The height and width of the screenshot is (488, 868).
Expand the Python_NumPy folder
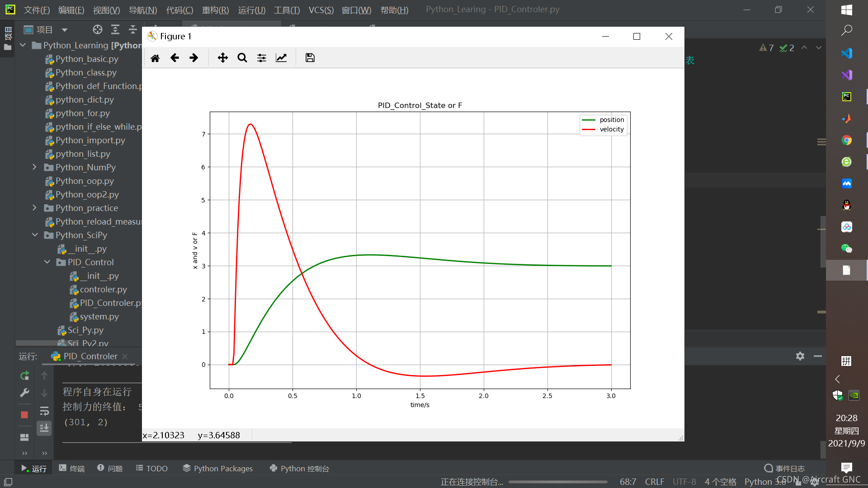coord(34,167)
